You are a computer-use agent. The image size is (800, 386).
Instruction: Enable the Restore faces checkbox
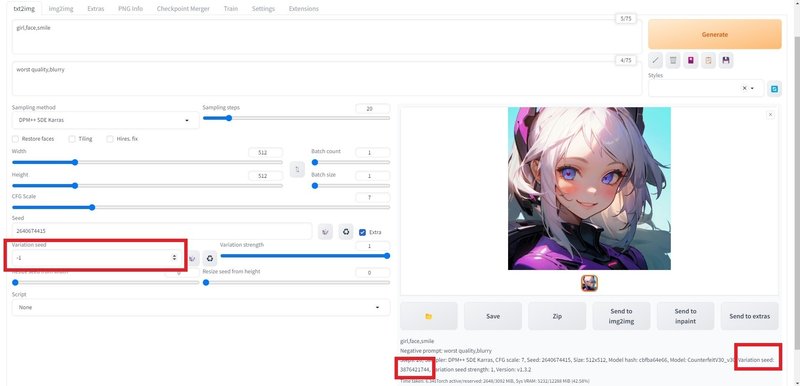pos(15,139)
